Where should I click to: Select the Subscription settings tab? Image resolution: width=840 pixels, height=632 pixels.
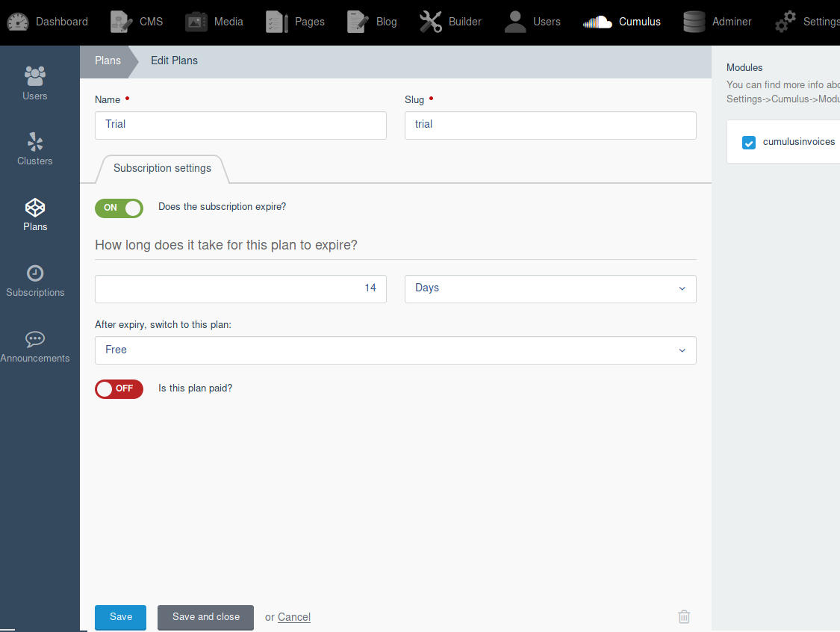(x=162, y=168)
